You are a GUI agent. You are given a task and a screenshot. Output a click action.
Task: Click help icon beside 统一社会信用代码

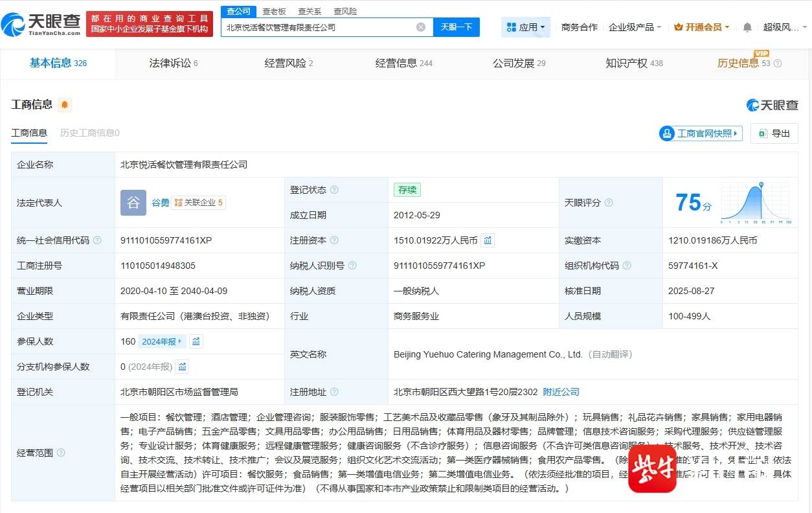click(x=97, y=240)
